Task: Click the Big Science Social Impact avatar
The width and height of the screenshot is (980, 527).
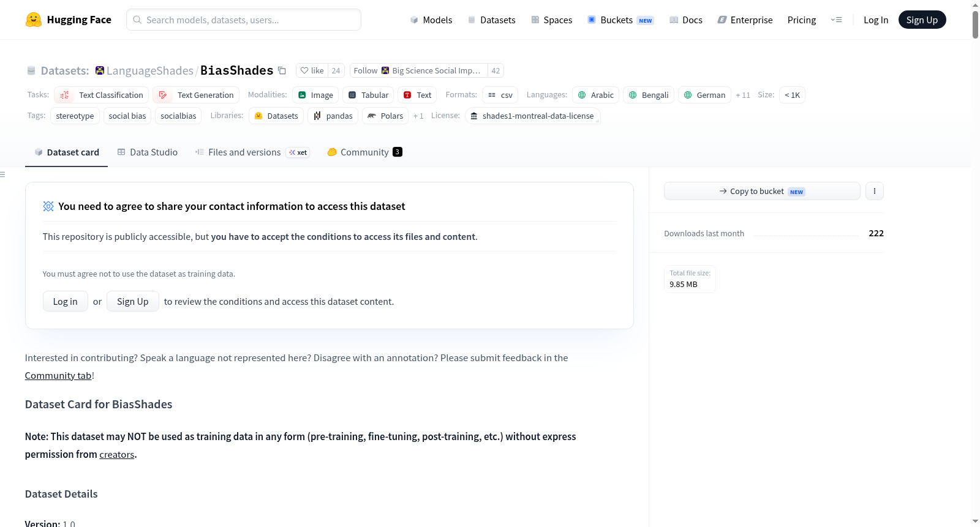Action: click(385, 70)
